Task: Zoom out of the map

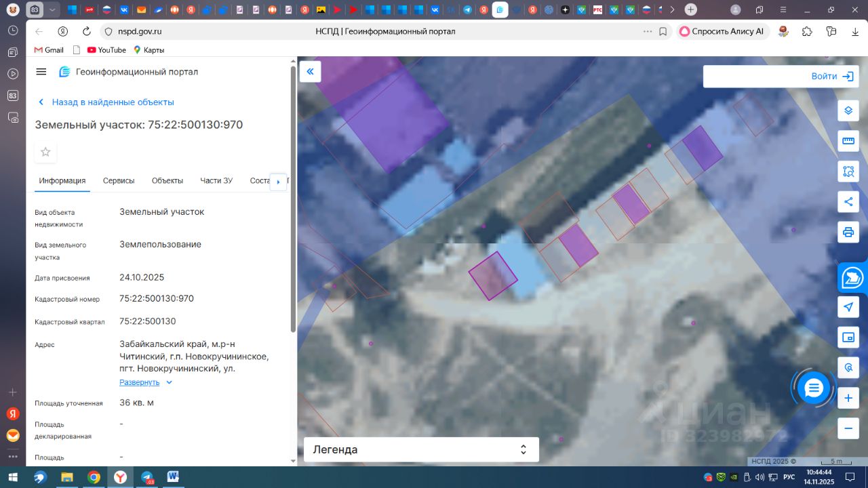Action: tap(848, 428)
